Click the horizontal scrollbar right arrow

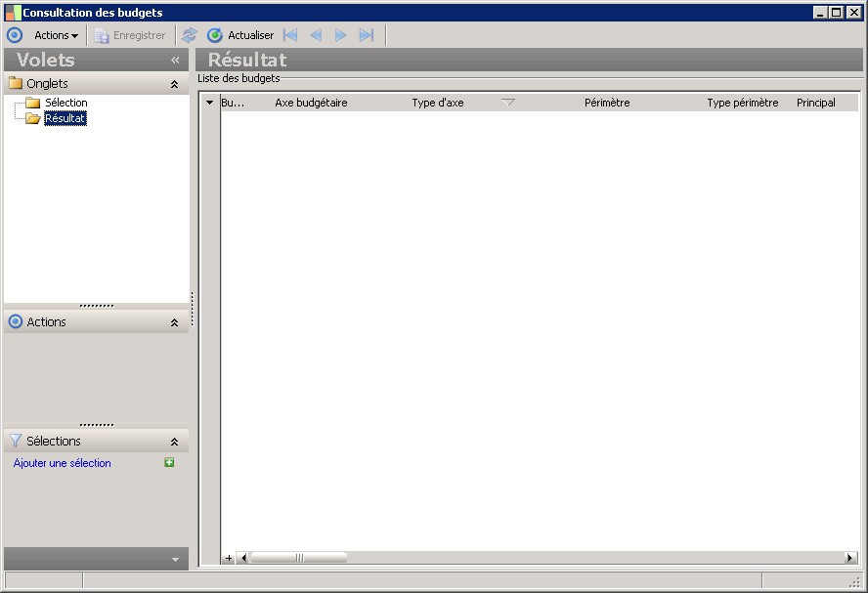point(850,558)
